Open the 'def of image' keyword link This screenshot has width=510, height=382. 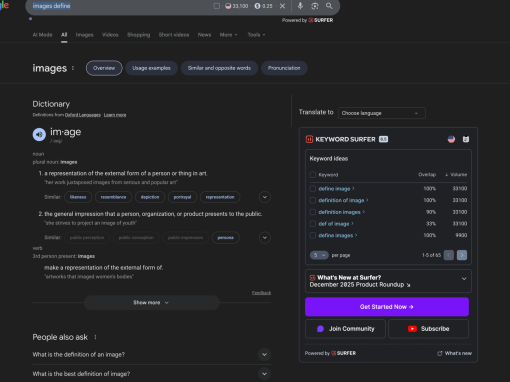click(334, 224)
